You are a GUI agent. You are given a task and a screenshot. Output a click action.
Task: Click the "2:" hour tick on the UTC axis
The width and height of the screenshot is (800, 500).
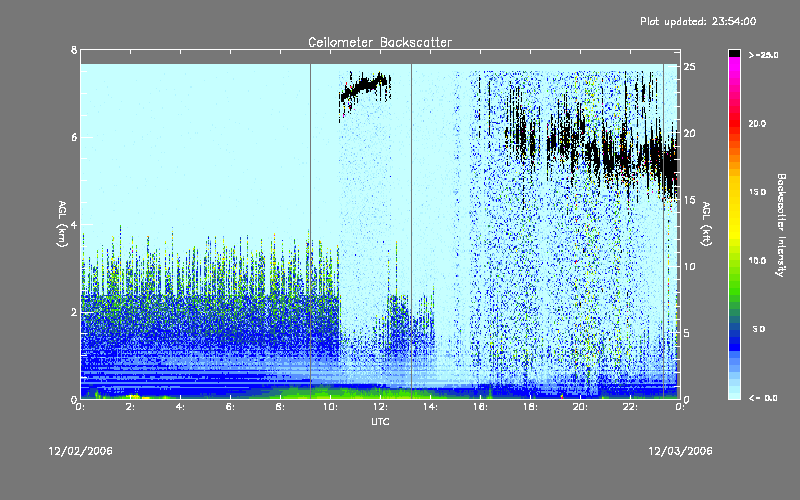click(x=131, y=407)
